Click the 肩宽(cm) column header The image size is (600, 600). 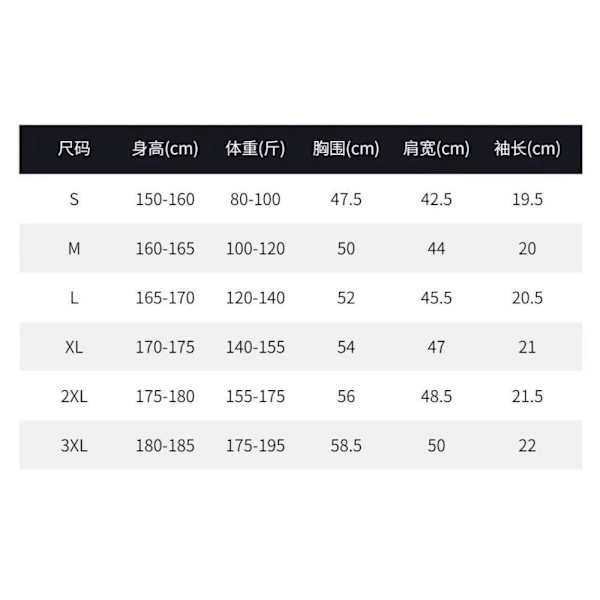click(x=436, y=149)
